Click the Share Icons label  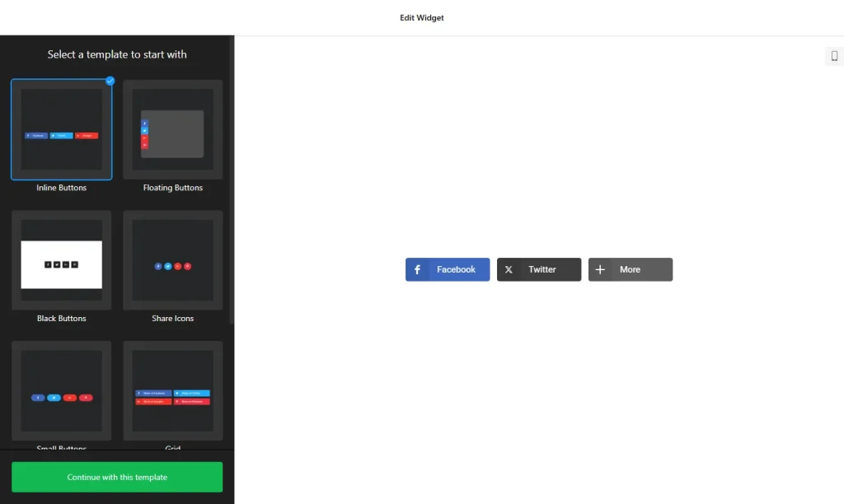[x=173, y=319]
